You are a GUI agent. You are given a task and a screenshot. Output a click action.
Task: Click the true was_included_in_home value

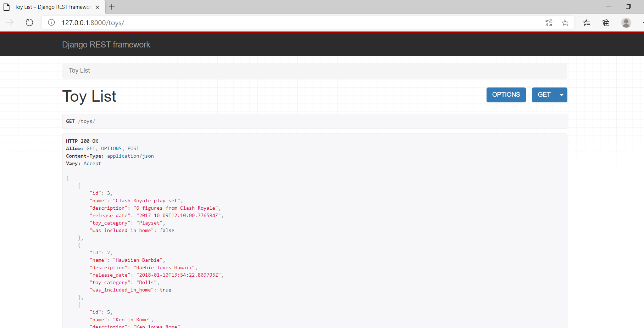(x=166, y=290)
